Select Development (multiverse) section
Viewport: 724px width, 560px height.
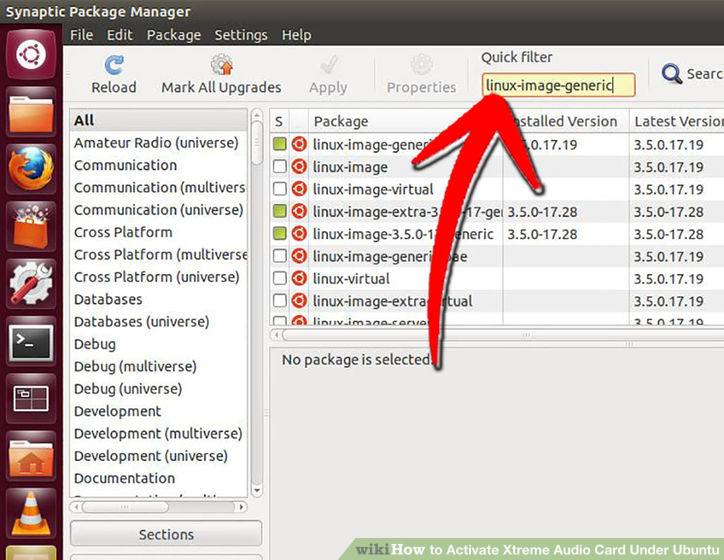point(158,434)
